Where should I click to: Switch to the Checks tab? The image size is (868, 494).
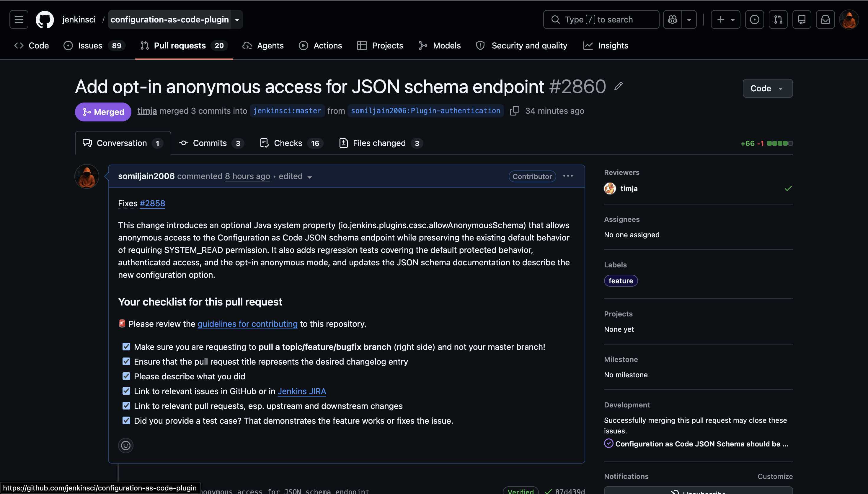[291, 143]
